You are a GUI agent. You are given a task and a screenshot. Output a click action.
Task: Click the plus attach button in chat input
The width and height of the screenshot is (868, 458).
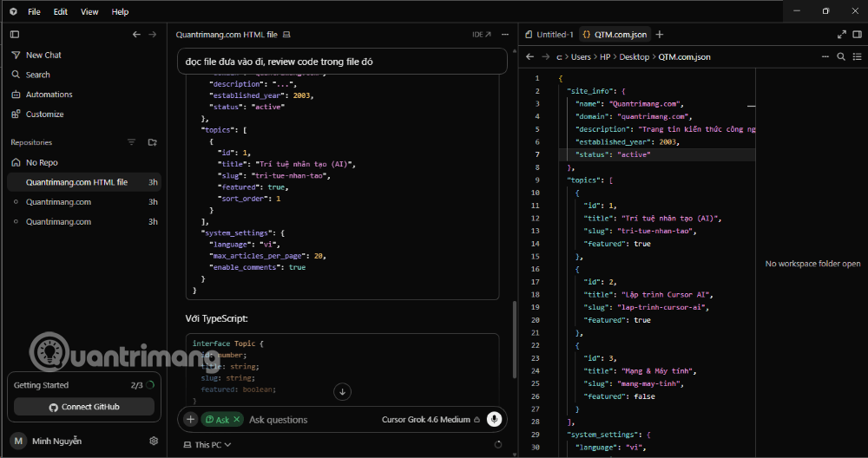pos(190,419)
